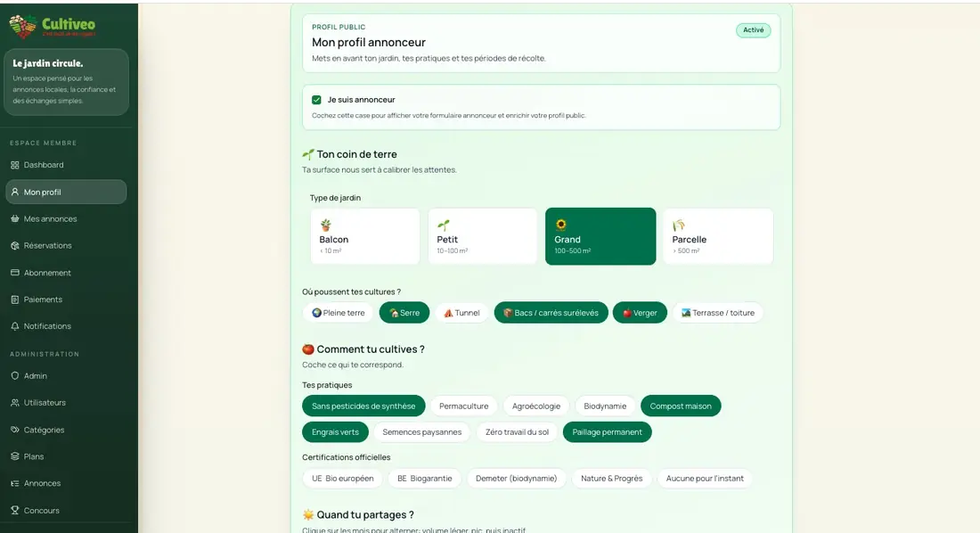980x533 pixels.
Task: Open Annonces admin link
Action: (x=66, y=484)
